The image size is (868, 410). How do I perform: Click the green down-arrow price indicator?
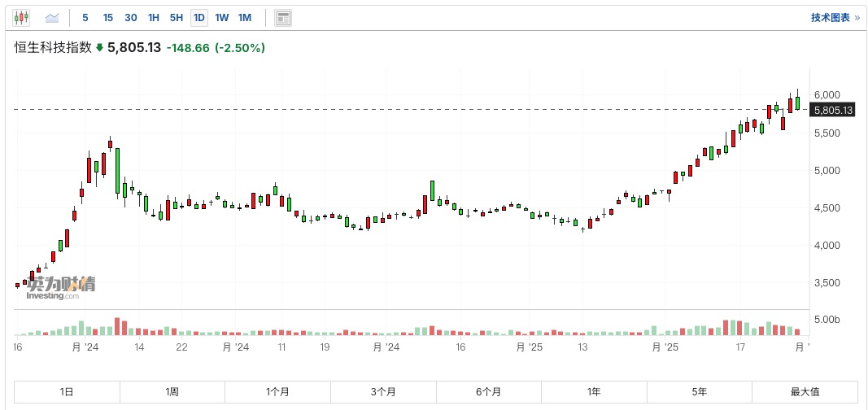point(99,48)
